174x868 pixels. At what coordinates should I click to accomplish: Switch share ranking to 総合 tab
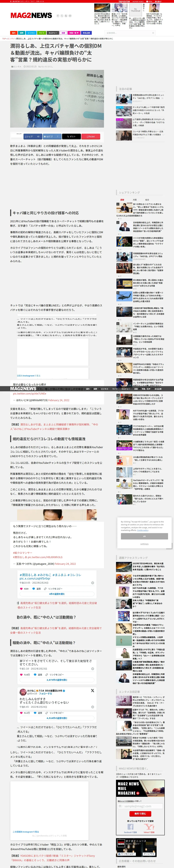[x=147, y=199]
